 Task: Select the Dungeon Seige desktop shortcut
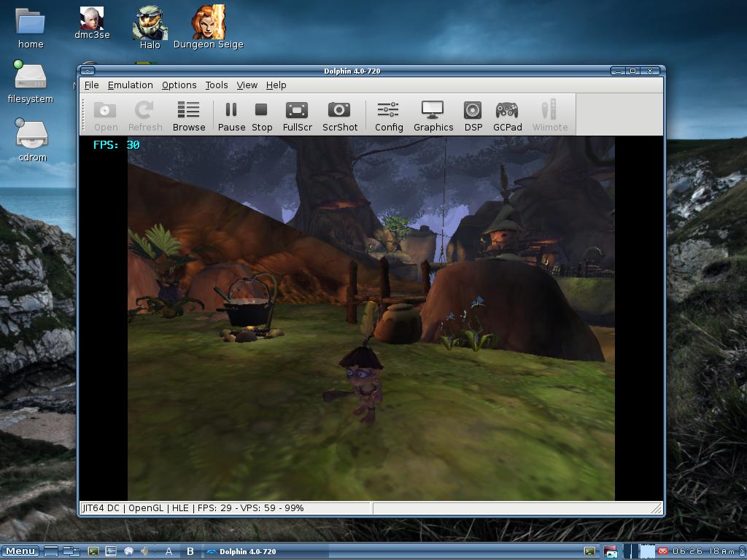(208, 27)
